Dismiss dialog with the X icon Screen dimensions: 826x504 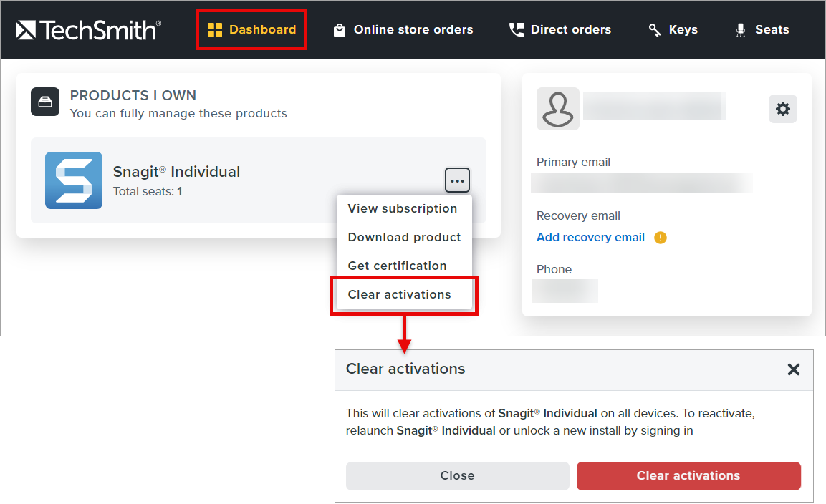click(x=794, y=369)
